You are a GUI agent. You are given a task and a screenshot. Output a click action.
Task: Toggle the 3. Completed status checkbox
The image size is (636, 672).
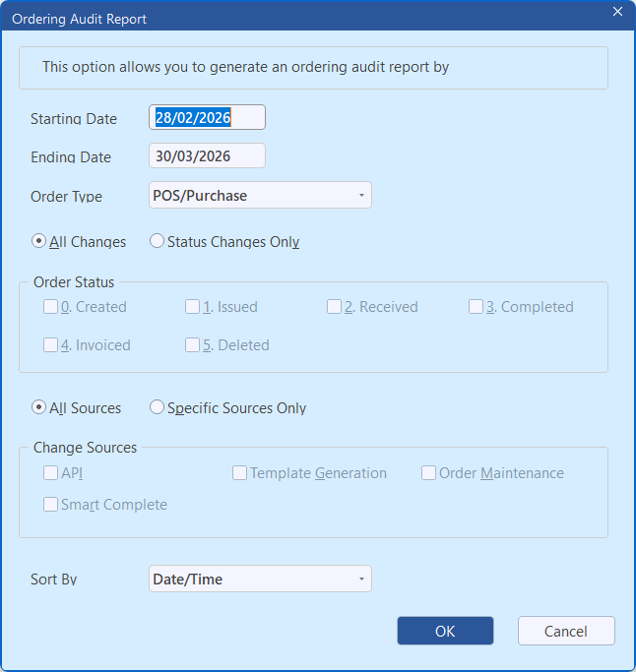pos(477,307)
